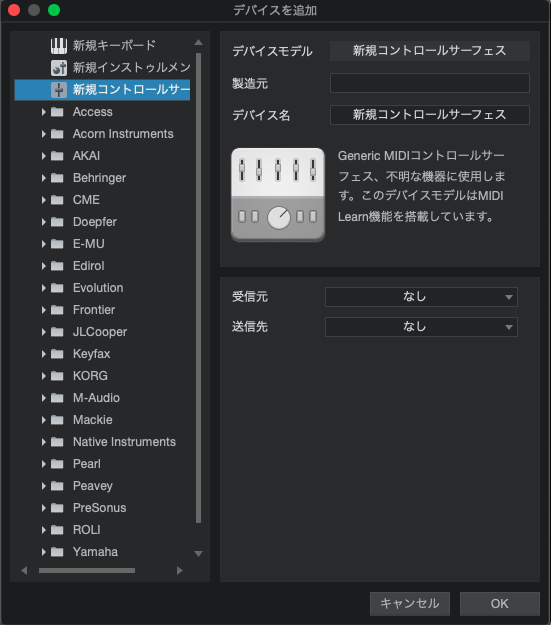Viewport: 551px width, 625px height.
Task: Click the 新規コントロールサーフェス fader icon in list
Action: (x=59, y=90)
